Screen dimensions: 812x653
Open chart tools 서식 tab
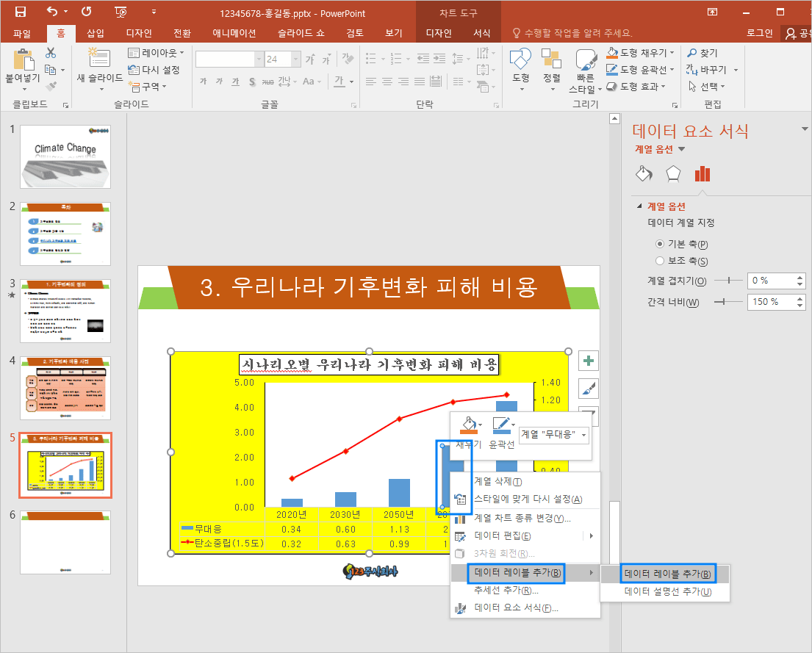point(481,33)
